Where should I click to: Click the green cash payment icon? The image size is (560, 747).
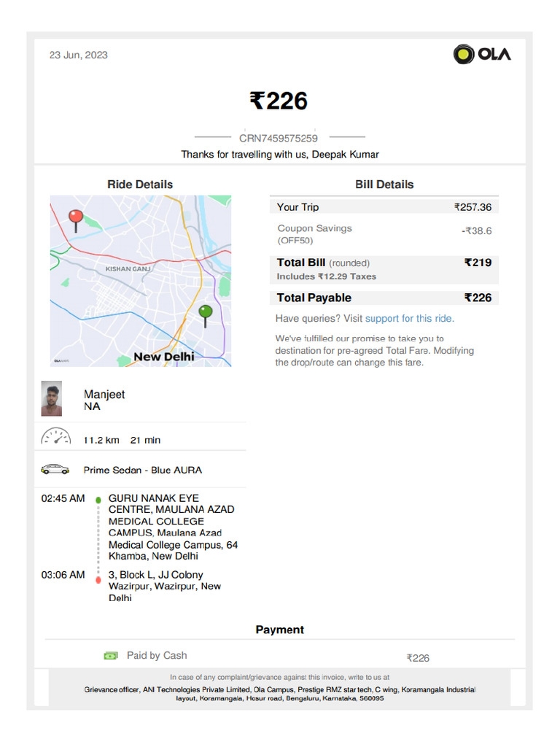(x=111, y=656)
